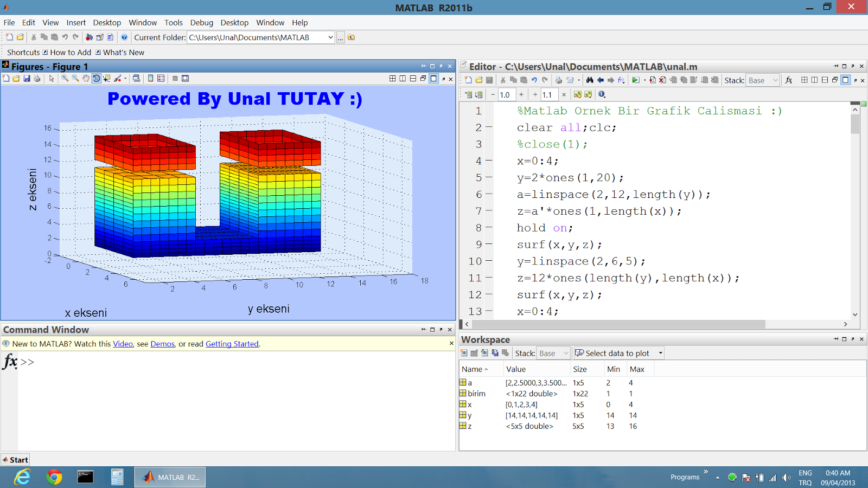This screenshot has width=868, height=488.
Task: Open the Editor Stack dropdown
Action: 763,80
